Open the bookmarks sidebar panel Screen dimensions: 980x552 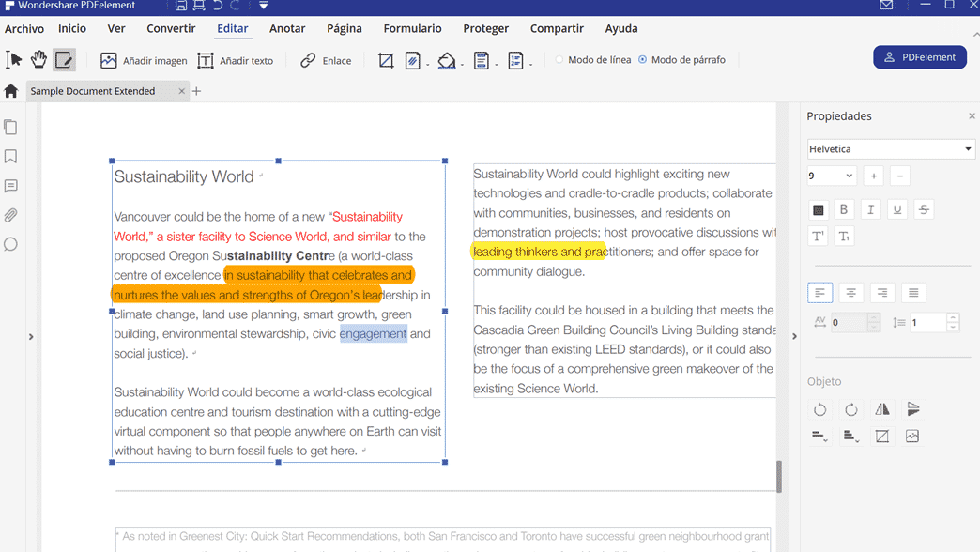11,157
